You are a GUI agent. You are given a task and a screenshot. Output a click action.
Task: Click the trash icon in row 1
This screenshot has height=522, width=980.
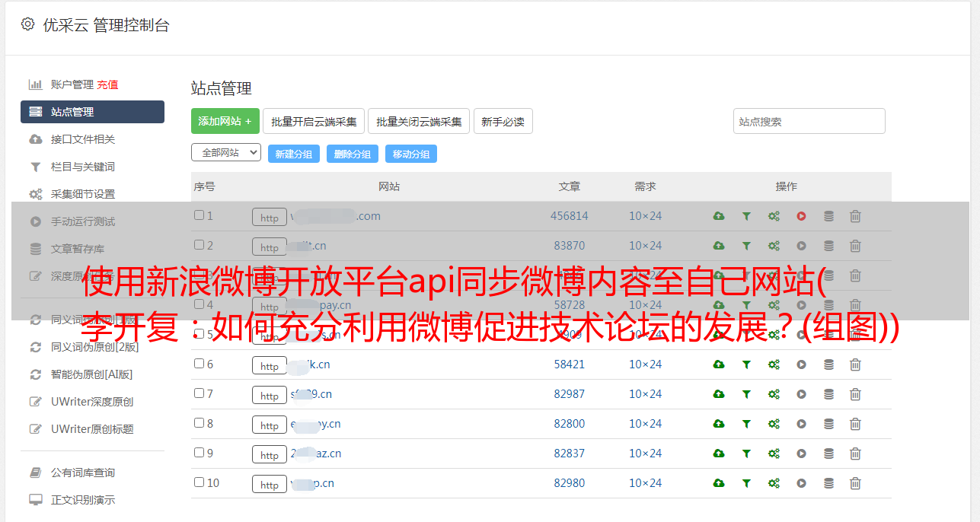point(855,216)
